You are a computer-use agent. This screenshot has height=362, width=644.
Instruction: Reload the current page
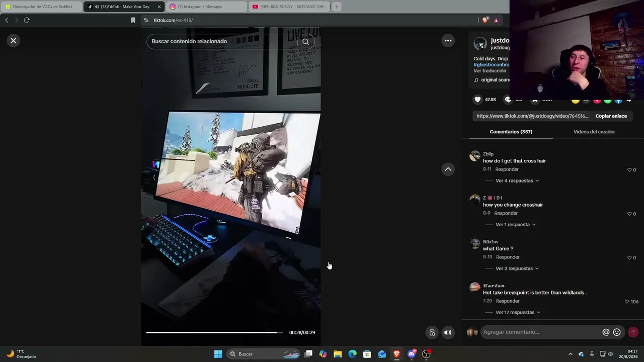click(27, 20)
